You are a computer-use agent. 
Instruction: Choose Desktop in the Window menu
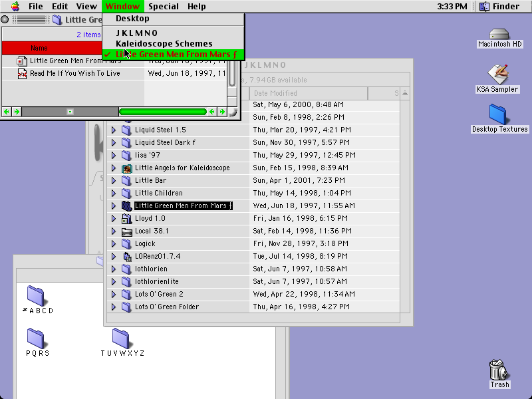pos(173,19)
